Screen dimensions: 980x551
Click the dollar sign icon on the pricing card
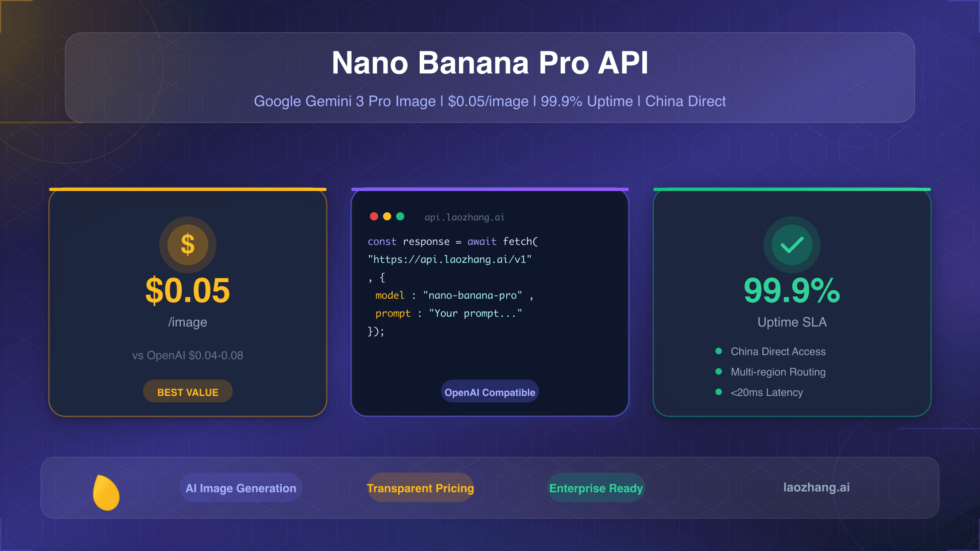187,244
